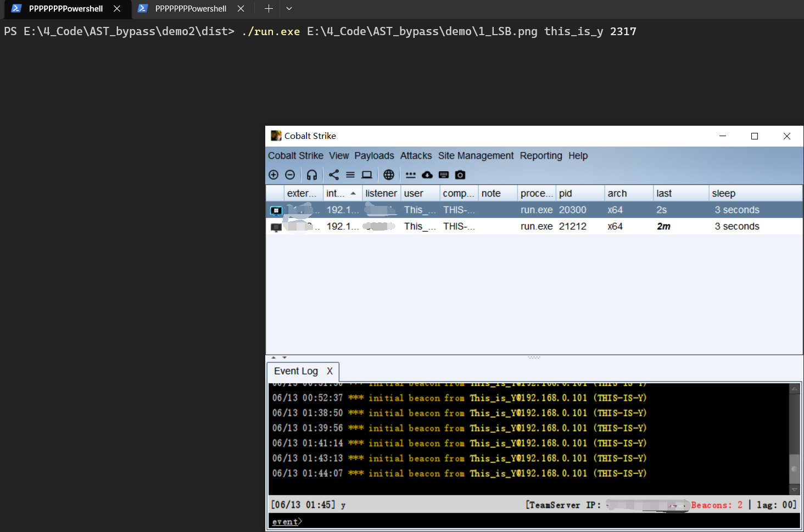The width and height of the screenshot is (804, 532).
Task: Click the event log scrollbar down arrow
Action: [x=794, y=489]
